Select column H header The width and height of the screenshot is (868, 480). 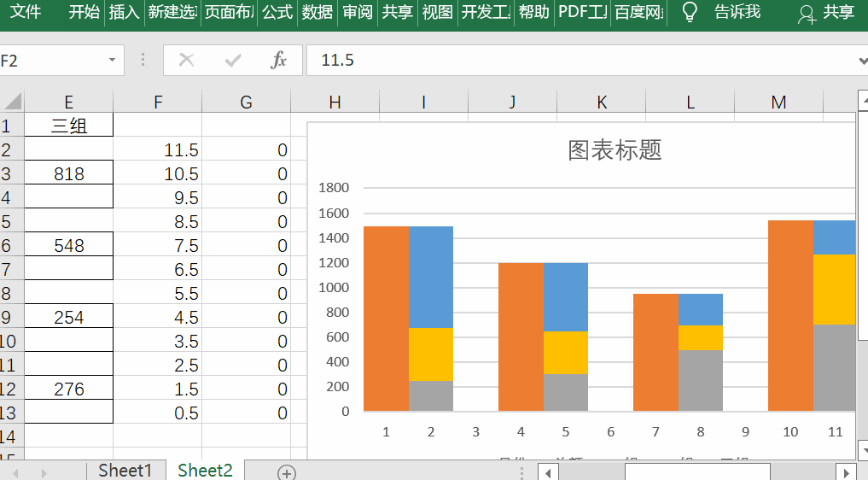(x=335, y=102)
